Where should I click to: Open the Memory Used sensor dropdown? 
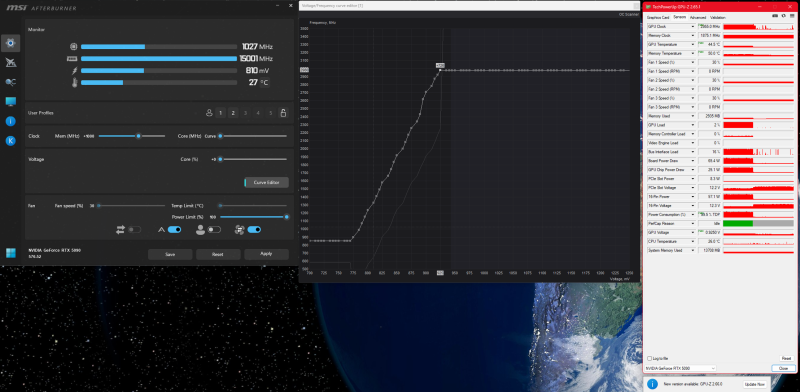(693, 116)
